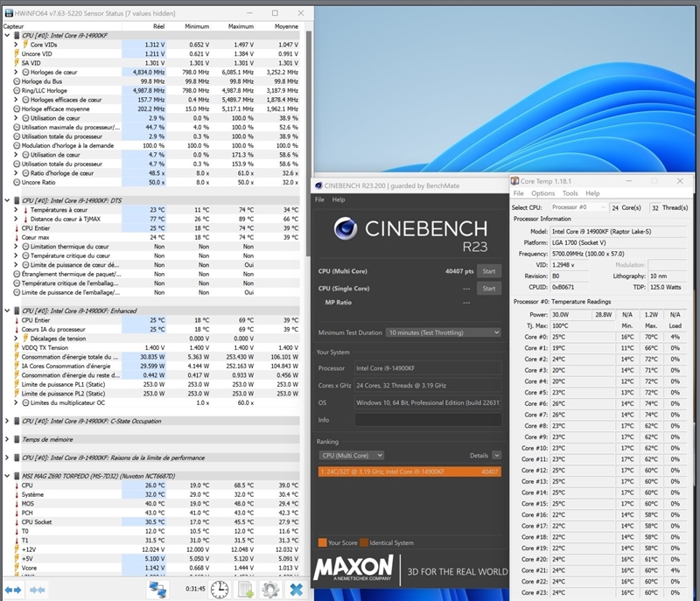
Task: Open HWiNFO sensor settings gear icon
Action: (270, 589)
